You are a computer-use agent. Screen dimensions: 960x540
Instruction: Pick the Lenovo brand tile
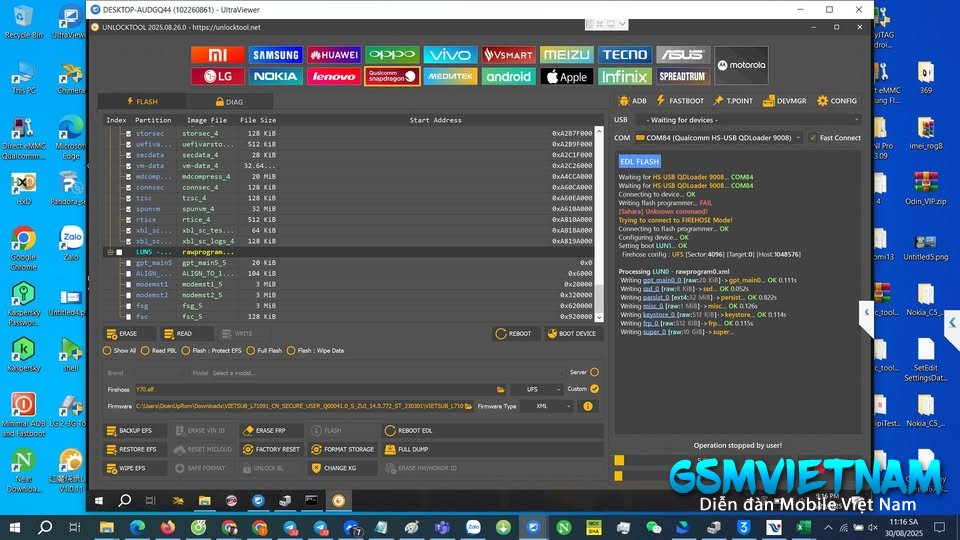click(x=334, y=77)
